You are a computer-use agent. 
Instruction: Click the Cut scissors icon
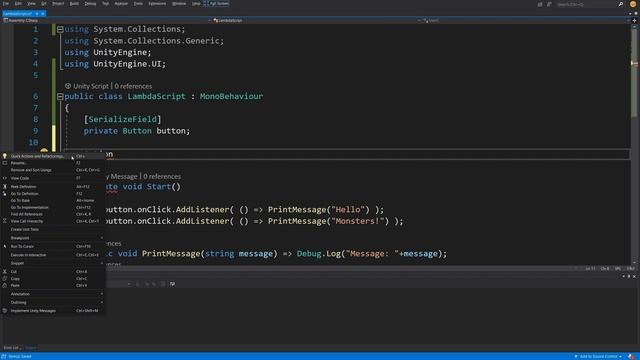(4, 271)
